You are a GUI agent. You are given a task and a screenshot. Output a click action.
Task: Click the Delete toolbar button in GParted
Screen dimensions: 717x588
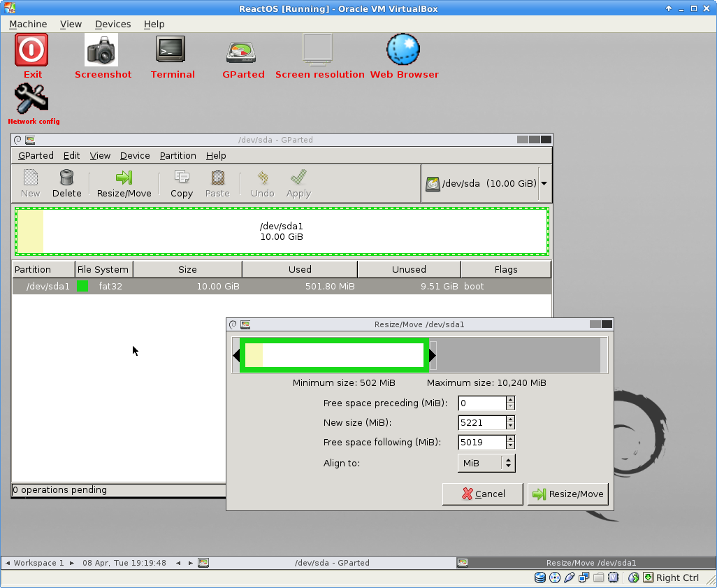pos(67,184)
